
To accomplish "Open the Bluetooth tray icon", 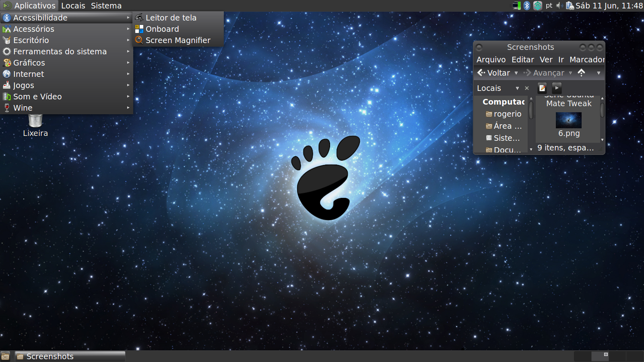I will tap(527, 6).
